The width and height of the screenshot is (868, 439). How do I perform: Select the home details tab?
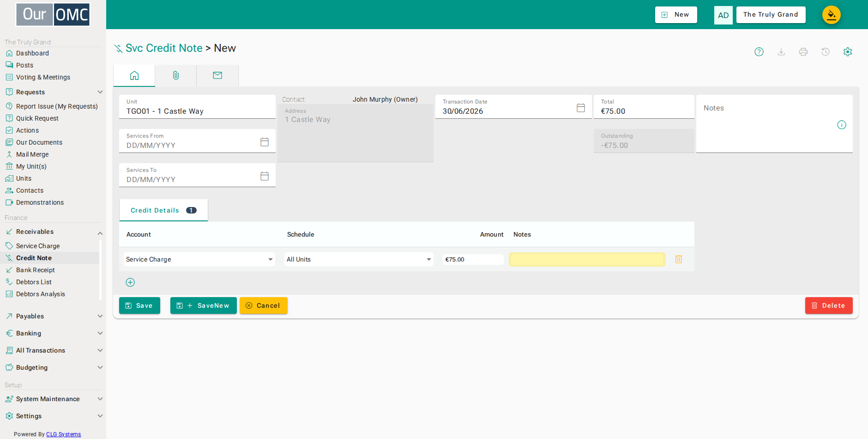click(x=134, y=75)
